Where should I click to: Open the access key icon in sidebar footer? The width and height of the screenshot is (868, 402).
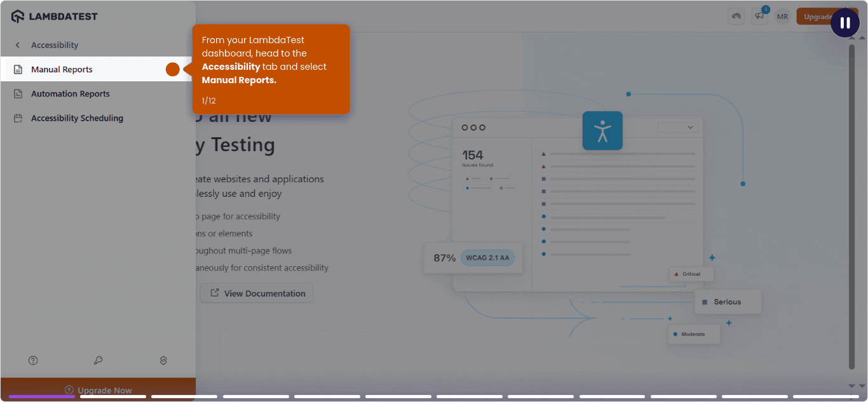tap(98, 360)
